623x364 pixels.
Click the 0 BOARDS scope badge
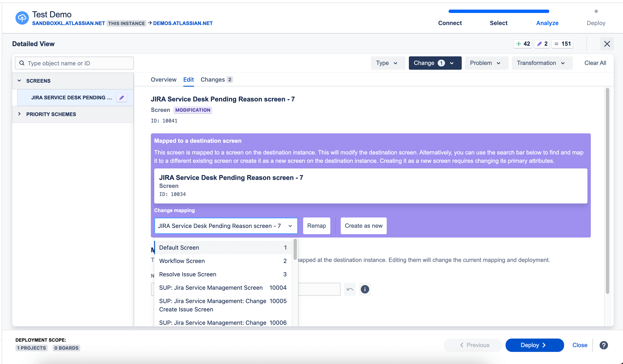[x=66, y=348]
